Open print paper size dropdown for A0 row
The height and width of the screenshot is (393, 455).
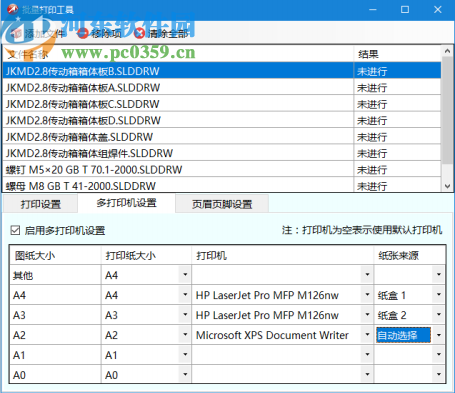tap(185, 374)
